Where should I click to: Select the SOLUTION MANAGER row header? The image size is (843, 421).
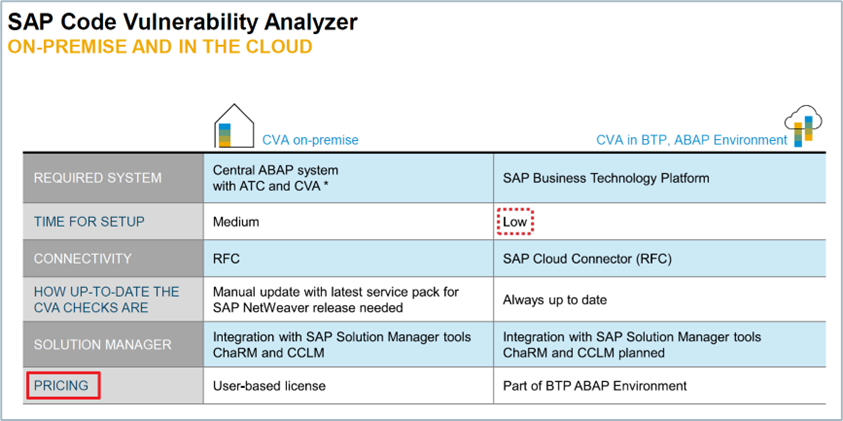pyautogui.click(x=102, y=345)
